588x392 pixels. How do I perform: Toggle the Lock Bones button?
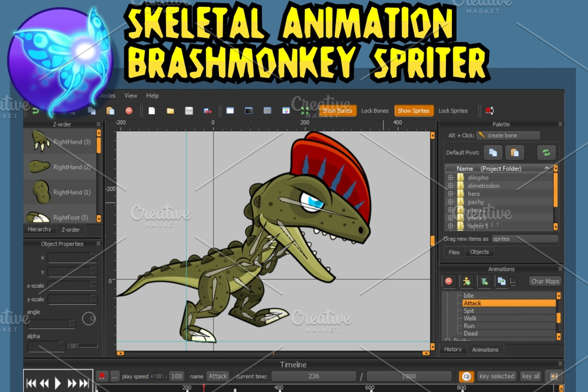375,111
